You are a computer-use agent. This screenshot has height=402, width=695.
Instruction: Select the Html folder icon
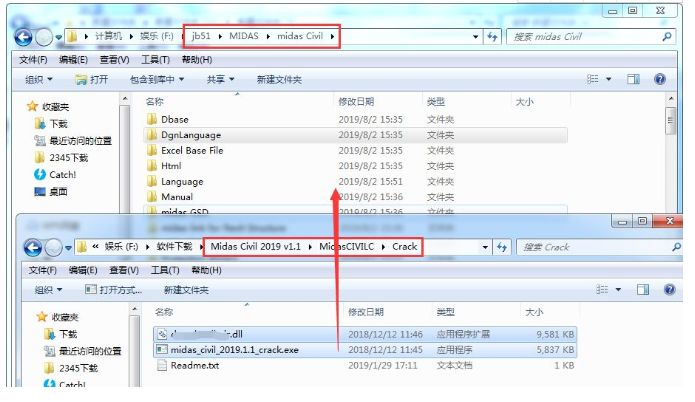[152, 166]
